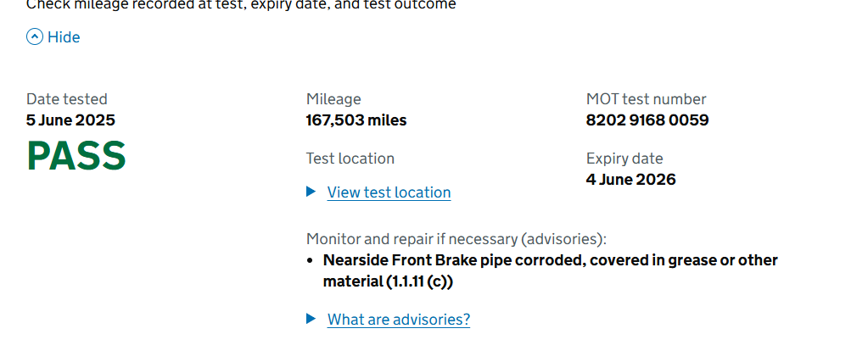Image resolution: width=868 pixels, height=362 pixels.
Task: Click the 5 June 2025 test date
Action: pyautogui.click(x=70, y=120)
